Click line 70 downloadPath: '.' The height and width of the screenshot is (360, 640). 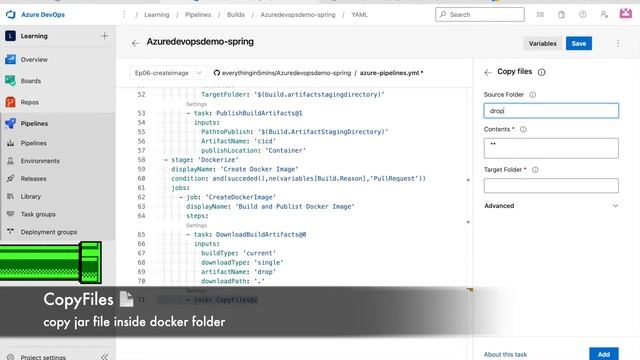(233, 281)
